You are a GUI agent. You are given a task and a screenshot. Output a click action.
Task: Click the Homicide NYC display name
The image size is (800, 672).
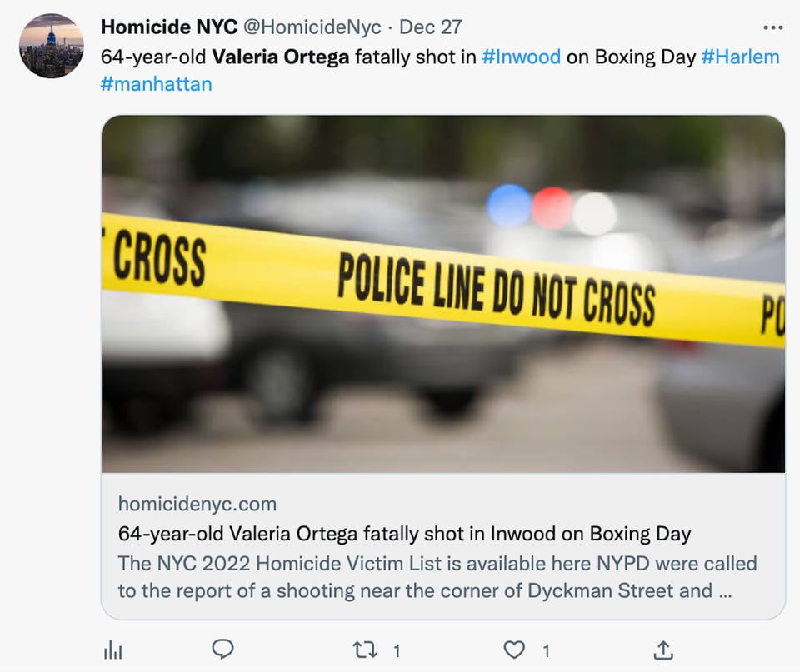[x=169, y=27]
